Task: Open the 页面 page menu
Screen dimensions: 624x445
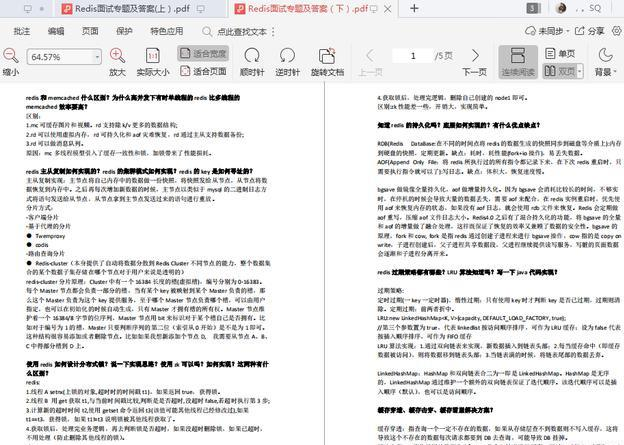Action: [x=90, y=31]
